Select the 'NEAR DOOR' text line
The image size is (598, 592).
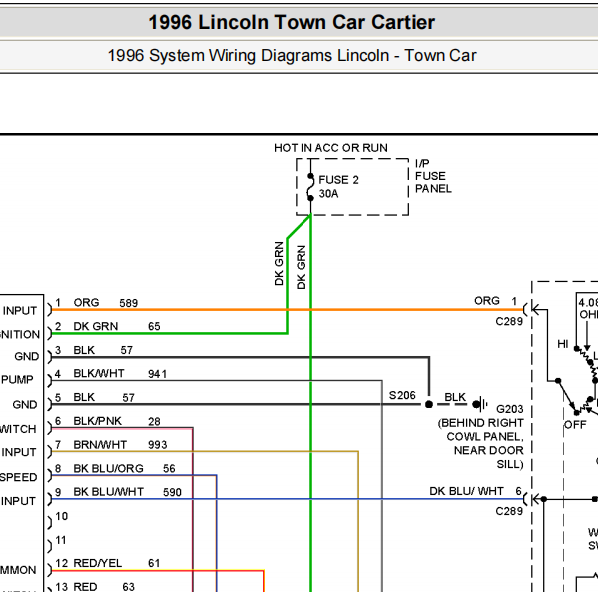pyautogui.click(x=489, y=450)
